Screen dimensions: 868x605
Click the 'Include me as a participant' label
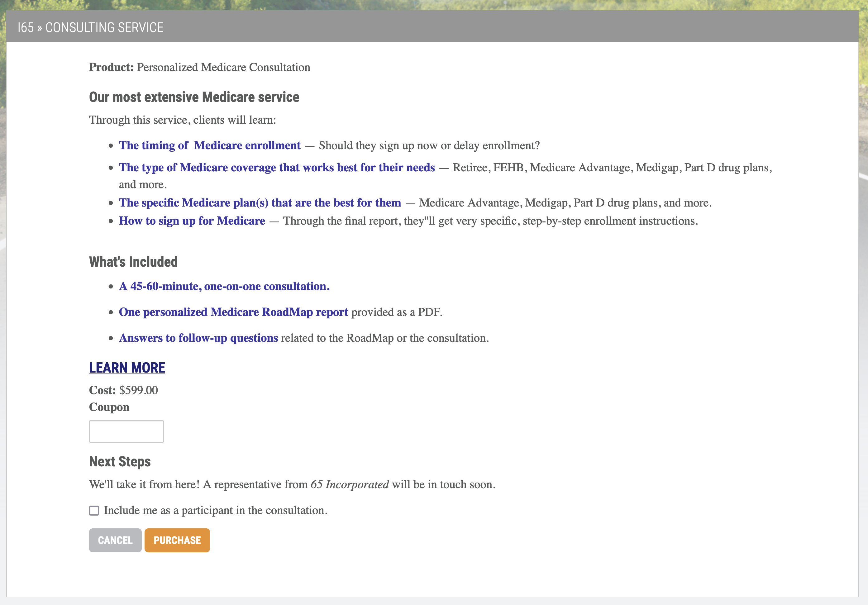[x=216, y=511]
